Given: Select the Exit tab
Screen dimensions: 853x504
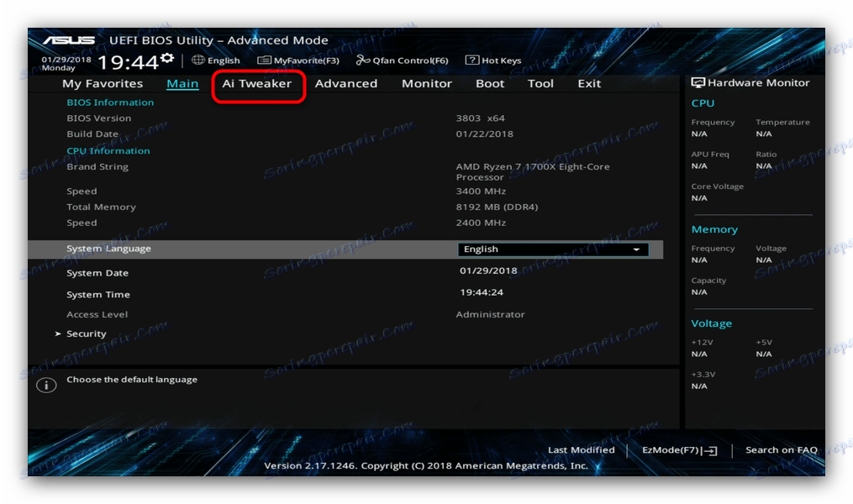Looking at the screenshot, I should click(x=589, y=84).
